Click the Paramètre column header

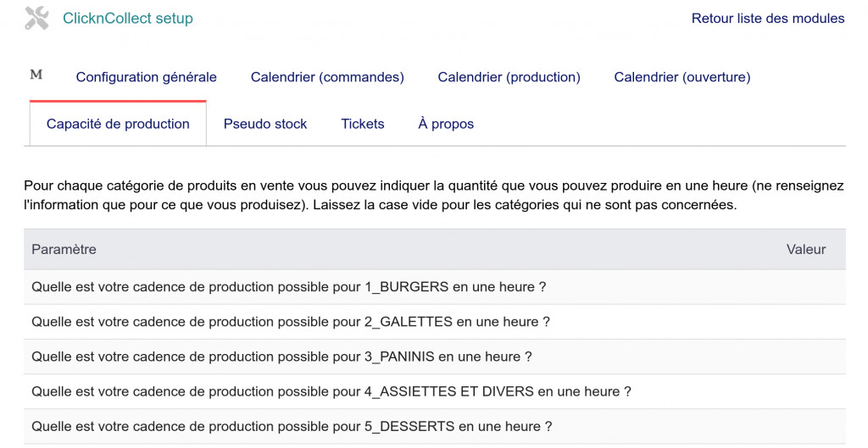(64, 250)
